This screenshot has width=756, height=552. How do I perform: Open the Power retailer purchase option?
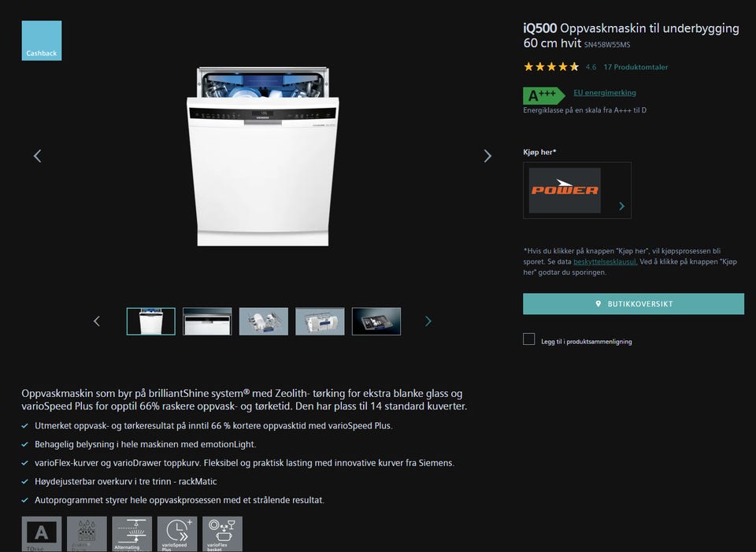[577, 191]
